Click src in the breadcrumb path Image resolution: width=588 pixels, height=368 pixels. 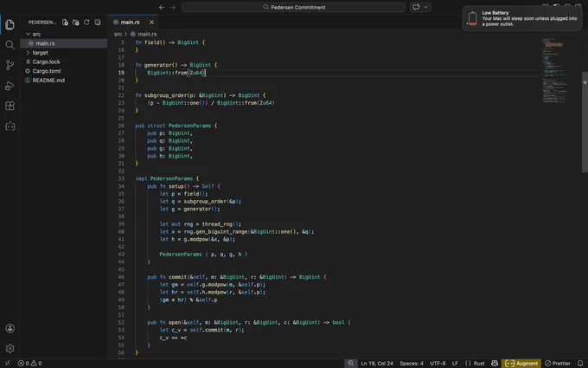pyautogui.click(x=118, y=34)
